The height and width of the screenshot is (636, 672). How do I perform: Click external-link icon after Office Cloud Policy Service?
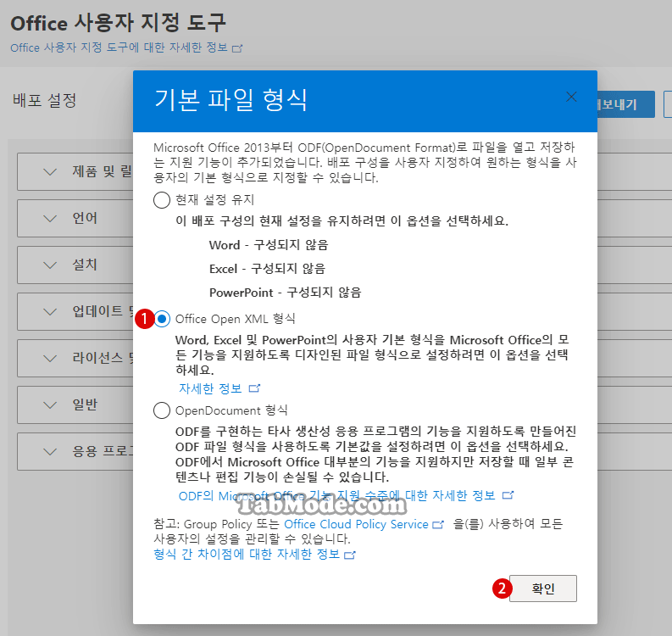coord(438,525)
